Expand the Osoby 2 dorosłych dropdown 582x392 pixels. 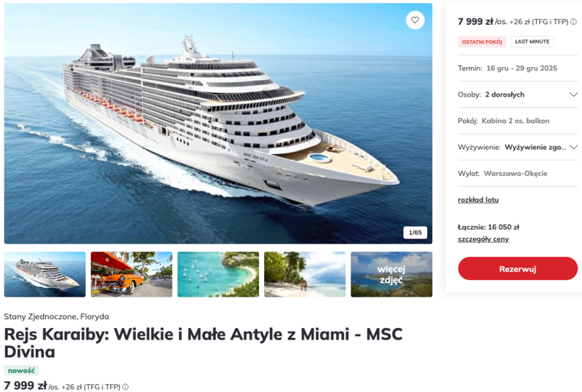pyautogui.click(x=518, y=95)
